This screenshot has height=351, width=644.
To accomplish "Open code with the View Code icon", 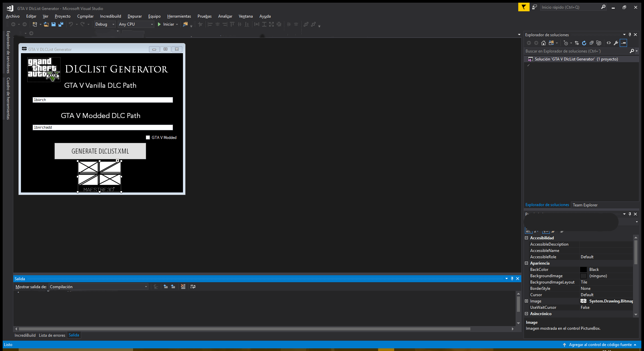I will (608, 43).
